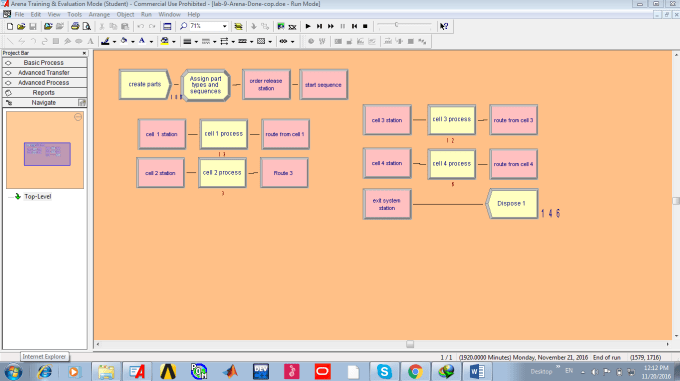Click the Fast-Forward run button
680x381 pixels.
pos(331,26)
